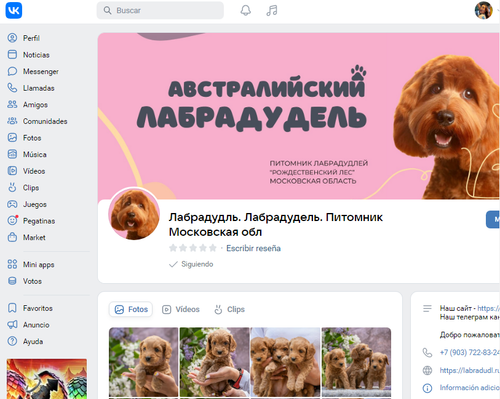The height and width of the screenshot is (399, 500).
Task: Open the music note player icon
Action: (272, 10)
